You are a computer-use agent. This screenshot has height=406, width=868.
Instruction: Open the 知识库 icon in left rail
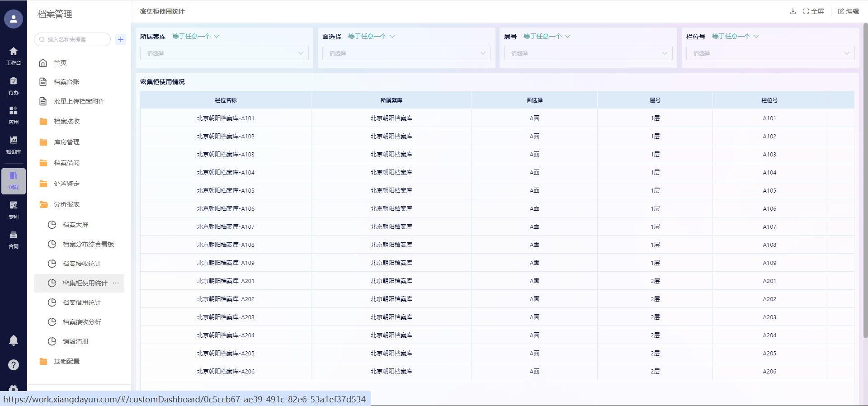click(14, 145)
